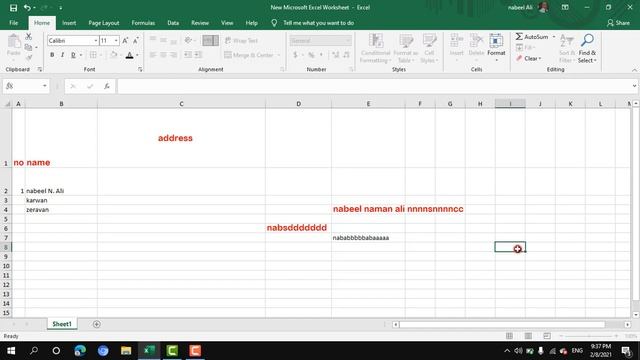640x360 pixels.
Task: Select the Sheet1 tab
Action: 62,324
